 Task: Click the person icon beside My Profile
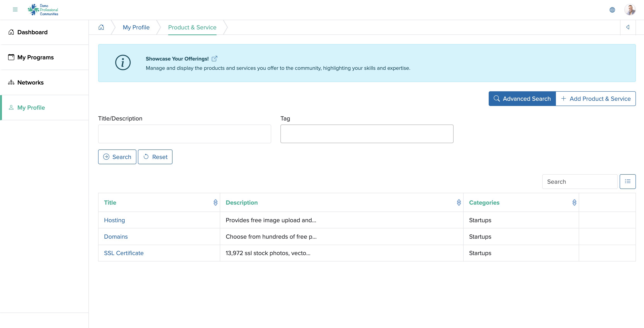(x=11, y=107)
